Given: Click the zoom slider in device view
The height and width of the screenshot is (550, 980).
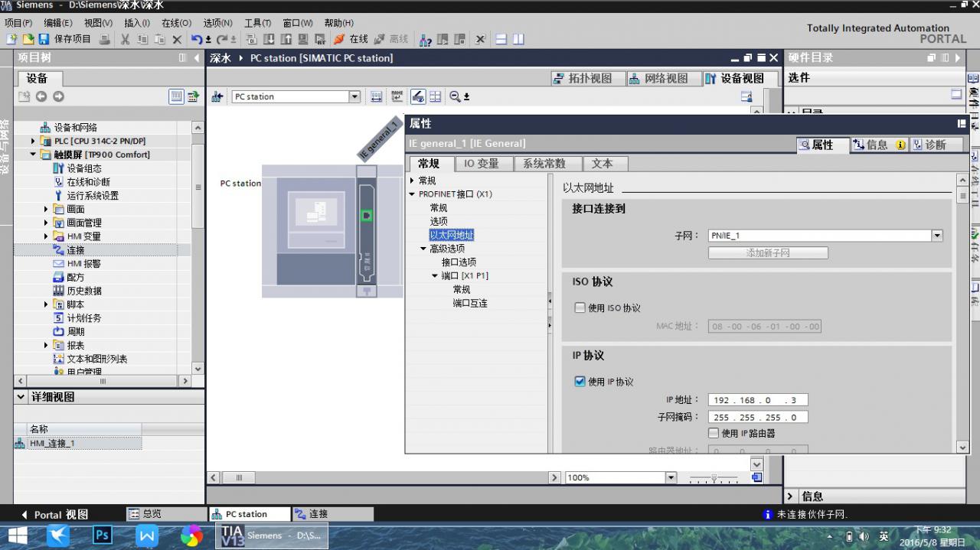Looking at the screenshot, I should (714, 478).
